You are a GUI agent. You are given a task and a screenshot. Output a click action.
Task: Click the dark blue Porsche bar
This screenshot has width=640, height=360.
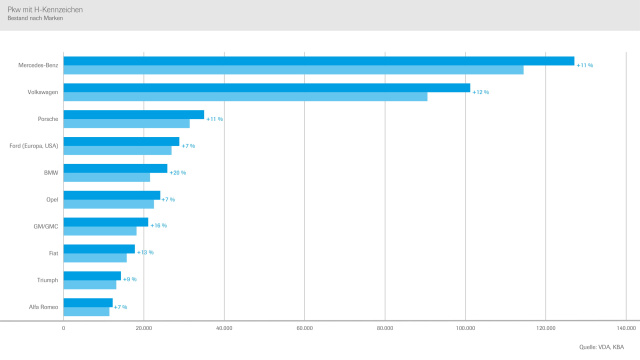click(x=134, y=115)
